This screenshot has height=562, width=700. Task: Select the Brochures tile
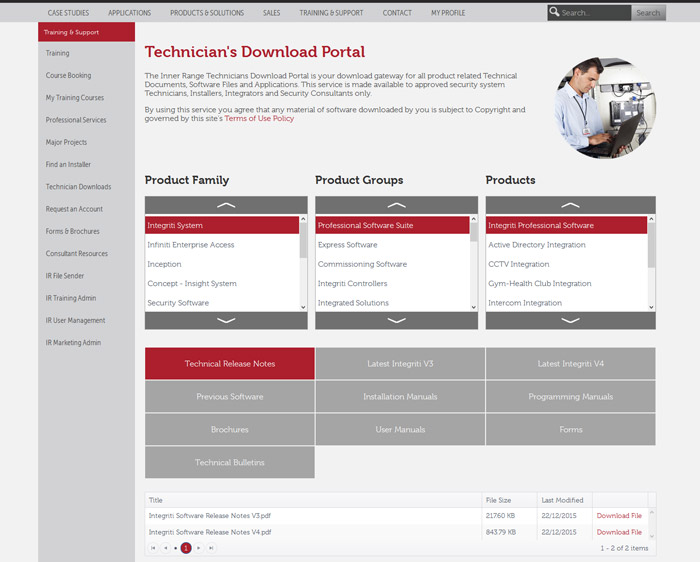pos(230,429)
